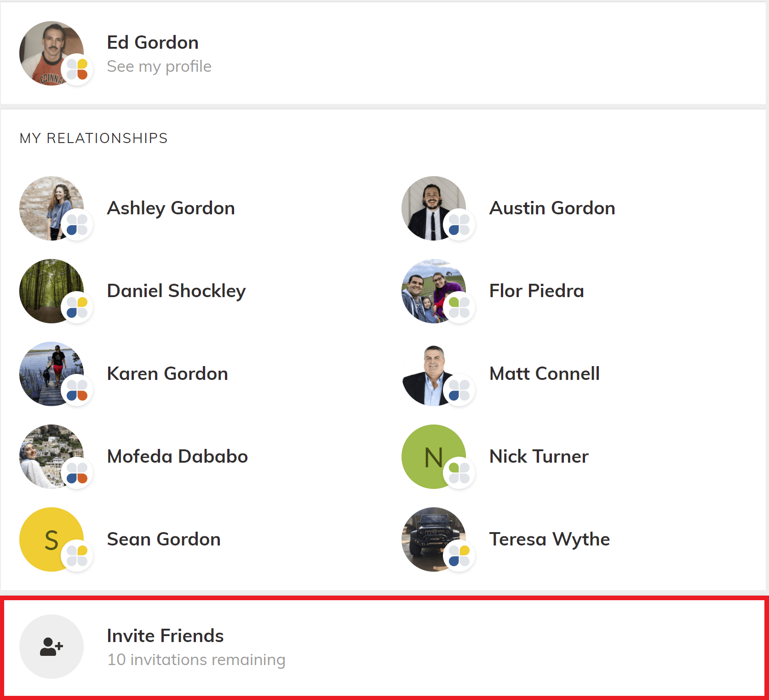Image resolution: width=769 pixels, height=700 pixels.
Task: Click the Ed Gordon name heading
Action: point(153,43)
